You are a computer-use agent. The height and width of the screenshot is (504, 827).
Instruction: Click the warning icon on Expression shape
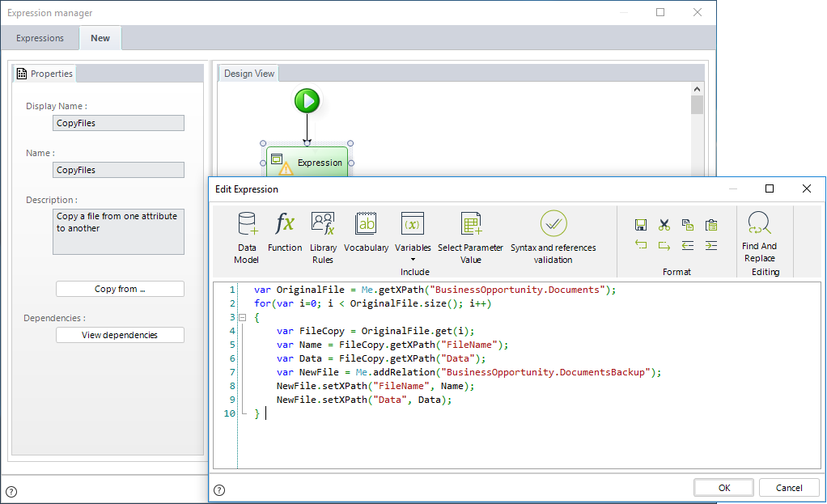point(286,169)
